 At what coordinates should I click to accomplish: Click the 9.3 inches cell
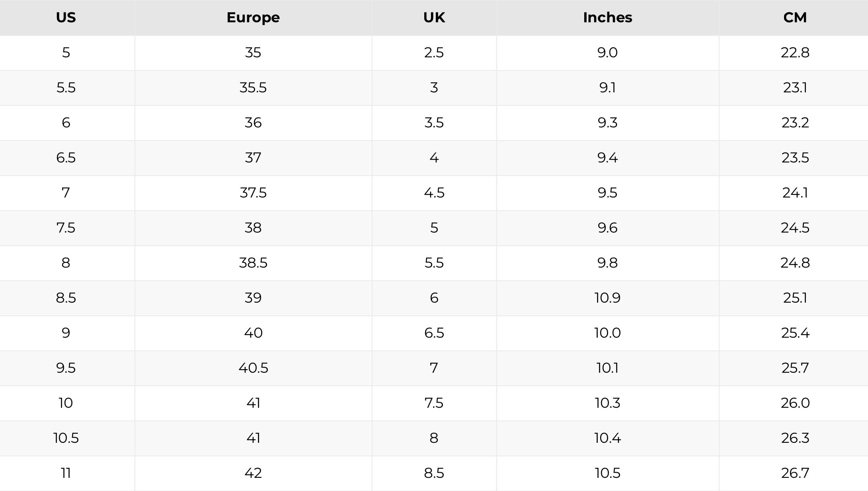tap(607, 123)
